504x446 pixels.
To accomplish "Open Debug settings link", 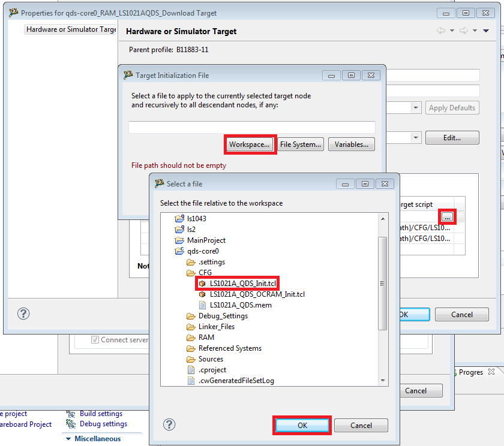I will click(103, 424).
